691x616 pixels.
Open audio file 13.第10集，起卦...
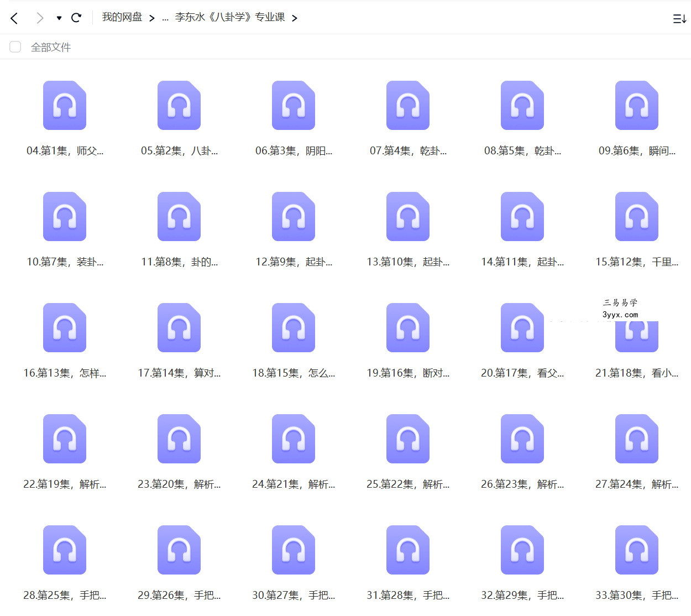click(408, 217)
